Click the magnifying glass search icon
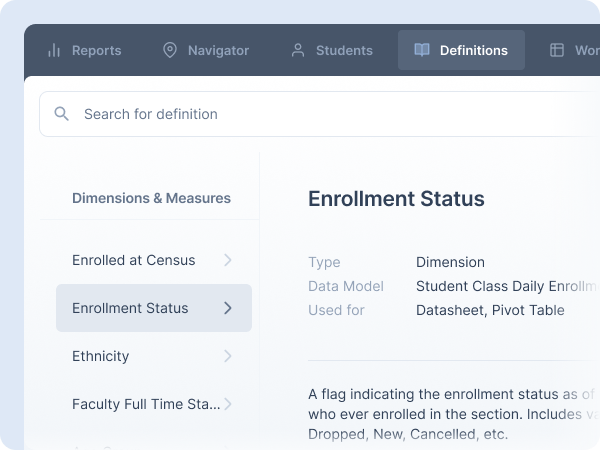The image size is (600, 450). (62, 114)
